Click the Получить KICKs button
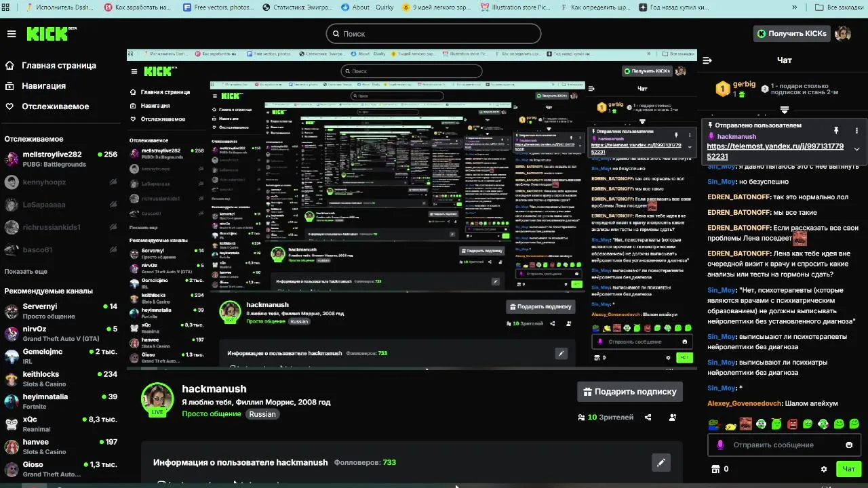The image size is (868, 488). 791,33
